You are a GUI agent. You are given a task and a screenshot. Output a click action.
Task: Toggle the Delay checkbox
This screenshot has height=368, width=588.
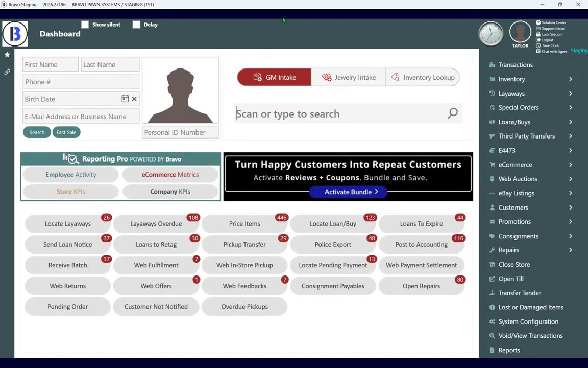(136, 25)
